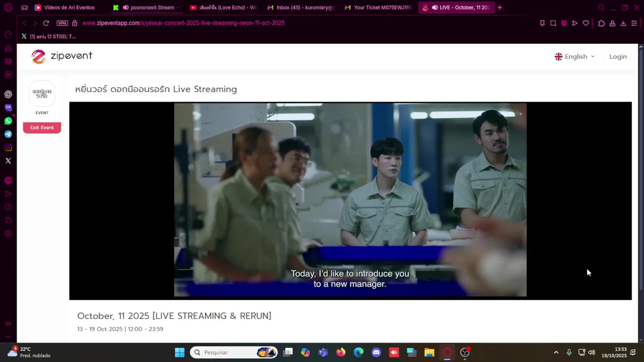Screen dimensions: 644x362
Task: Open the Copilot app on taskbar
Action: click(305, 352)
